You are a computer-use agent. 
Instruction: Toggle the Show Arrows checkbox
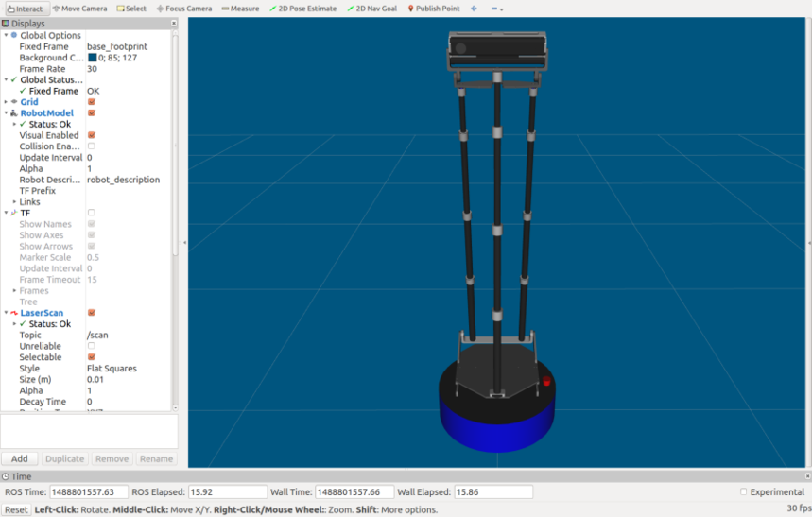[92, 246]
